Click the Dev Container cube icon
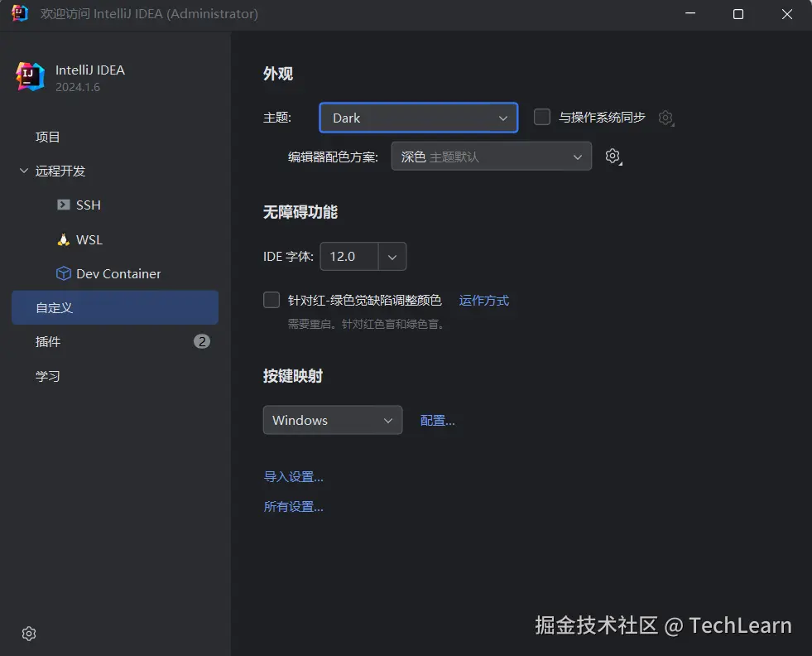The image size is (812, 656). (63, 273)
